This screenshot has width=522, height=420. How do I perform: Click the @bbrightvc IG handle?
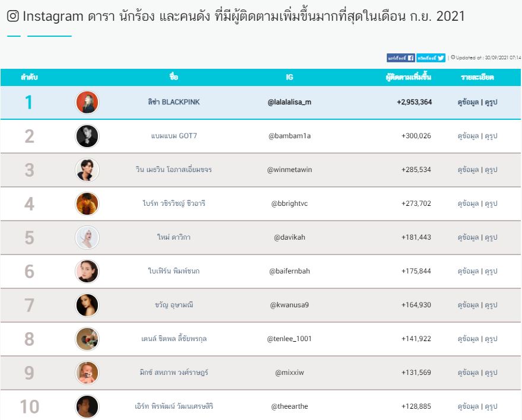point(289,203)
